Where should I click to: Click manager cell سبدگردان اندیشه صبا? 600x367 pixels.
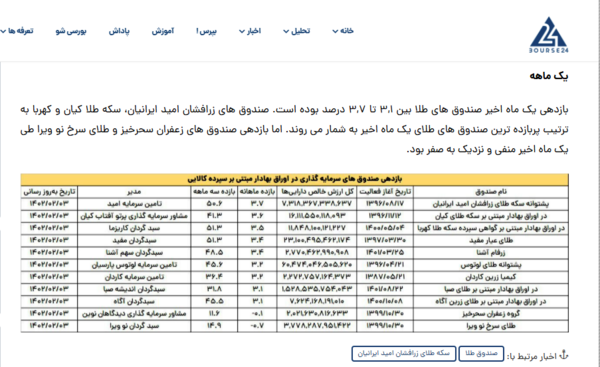point(134,289)
